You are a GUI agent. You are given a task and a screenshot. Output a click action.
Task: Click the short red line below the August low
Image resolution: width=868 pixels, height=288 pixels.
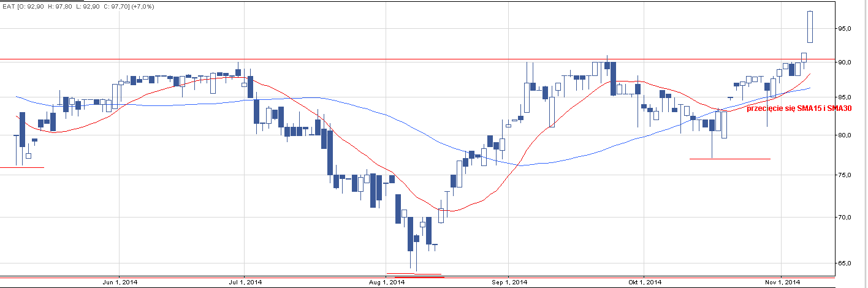414,276
